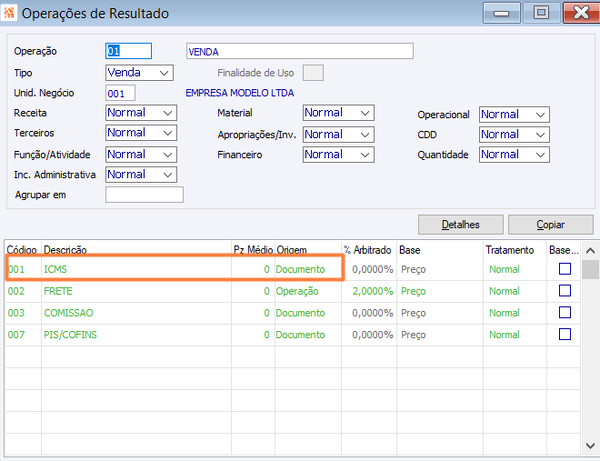Image resolution: width=600 pixels, height=461 pixels.
Task: Expand the Quantidade dropdown
Action: pyautogui.click(x=514, y=155)
